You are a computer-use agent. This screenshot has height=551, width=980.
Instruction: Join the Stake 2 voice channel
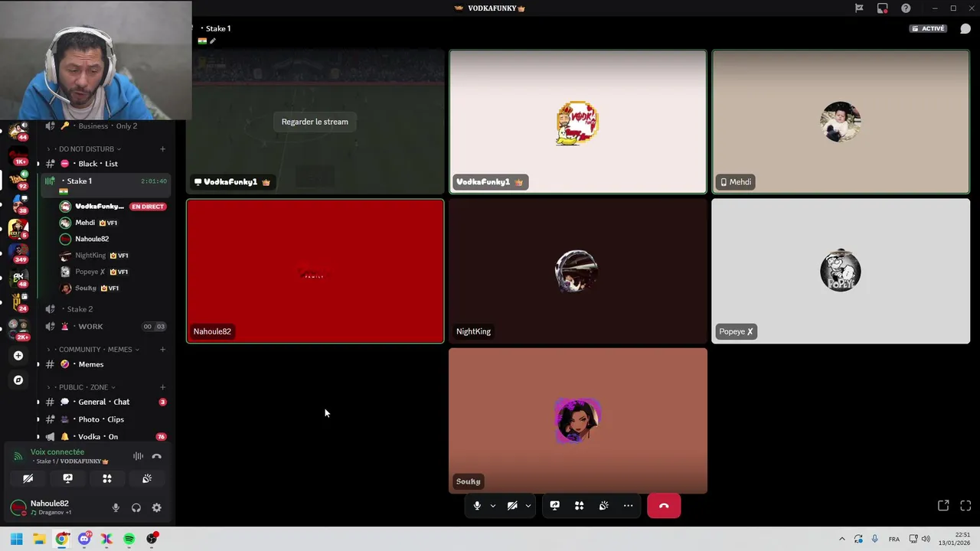[104, 309]
